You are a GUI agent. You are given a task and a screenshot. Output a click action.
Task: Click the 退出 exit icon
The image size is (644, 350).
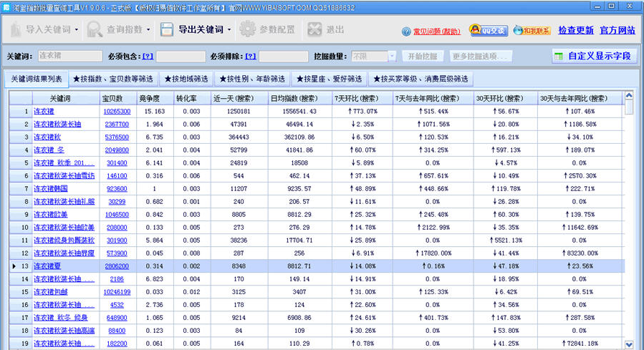(314, 30)
